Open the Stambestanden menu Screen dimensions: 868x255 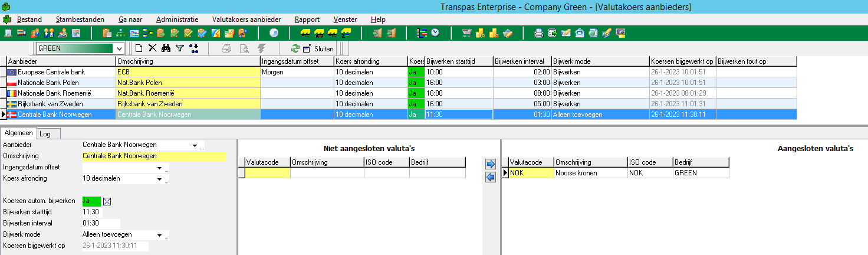pos(80,19)
